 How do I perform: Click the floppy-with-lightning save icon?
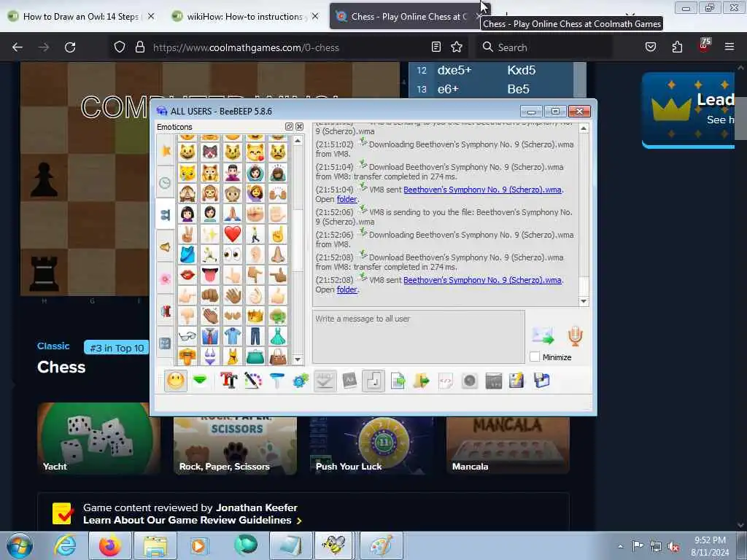coord(517,381)
